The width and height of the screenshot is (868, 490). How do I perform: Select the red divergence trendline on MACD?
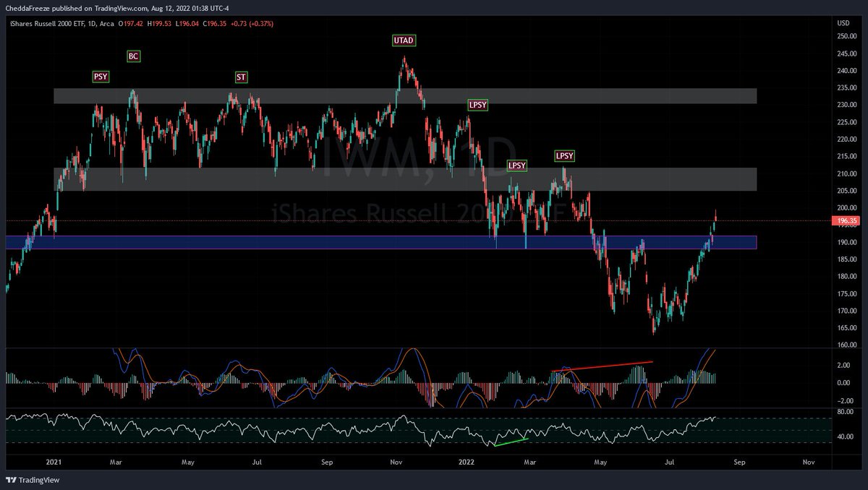(602, 366)
